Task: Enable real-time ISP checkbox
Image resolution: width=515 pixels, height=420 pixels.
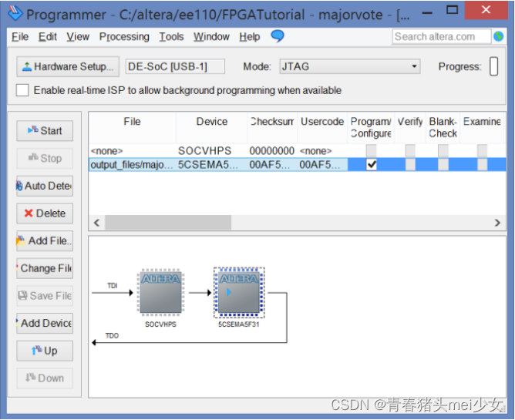Action: (x=22, y=90)
